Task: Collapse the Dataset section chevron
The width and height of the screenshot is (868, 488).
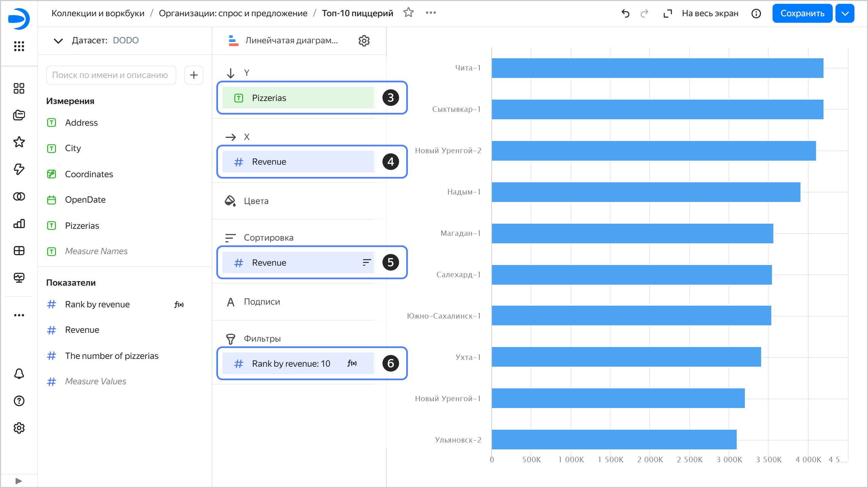Action: point(58,41)
